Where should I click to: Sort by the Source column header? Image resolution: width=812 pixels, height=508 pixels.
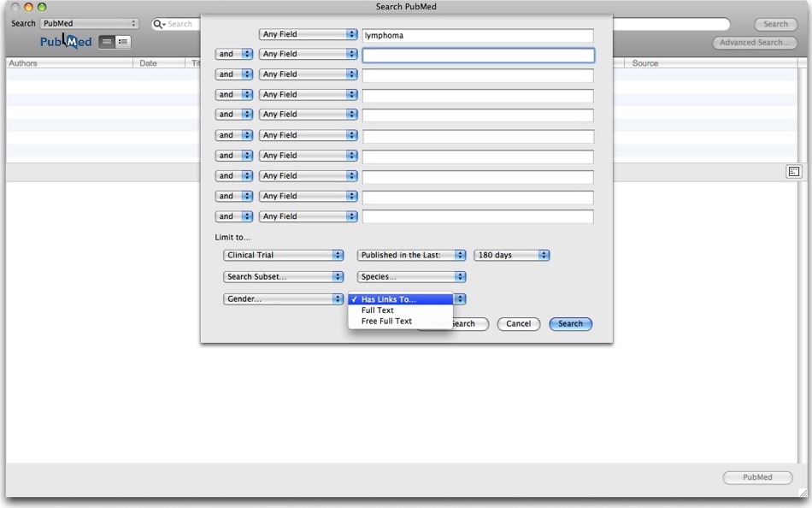click(x=710, y=63)
